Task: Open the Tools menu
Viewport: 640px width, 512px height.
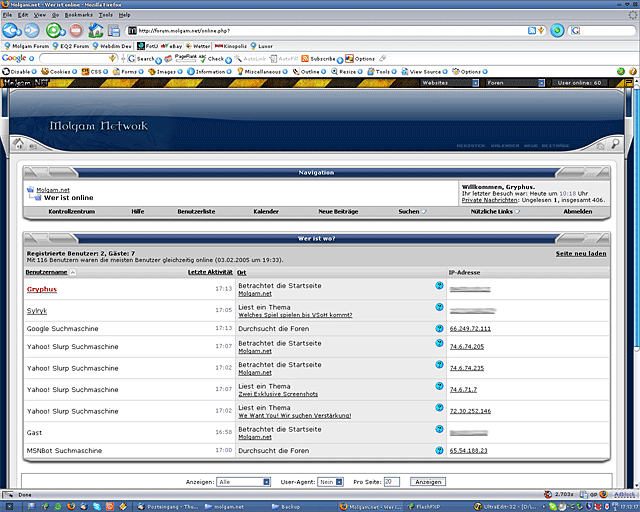Action: [x=103, y=15]
